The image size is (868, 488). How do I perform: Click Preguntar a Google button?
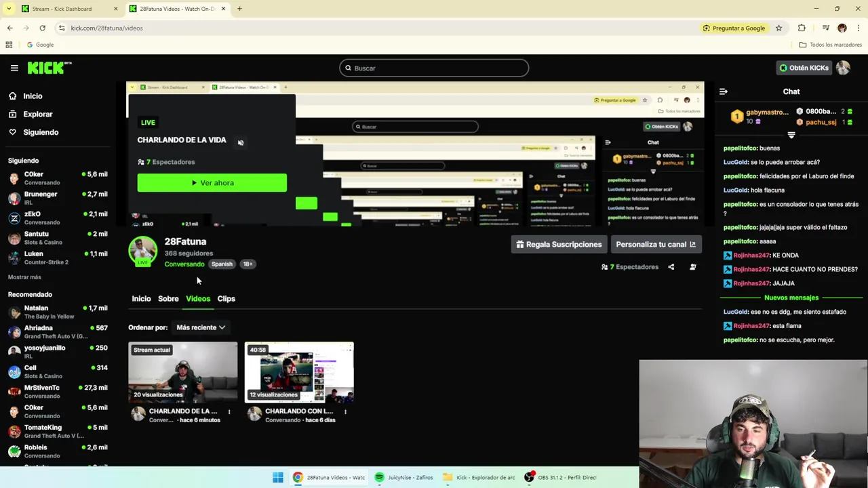tap(734, 28)
